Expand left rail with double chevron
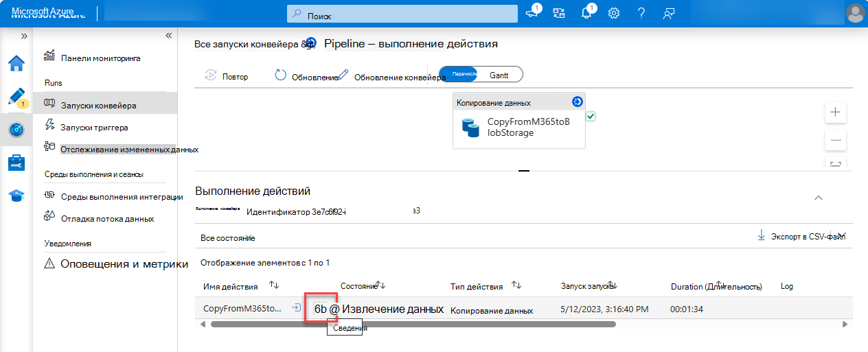 [x=24, y=35]
